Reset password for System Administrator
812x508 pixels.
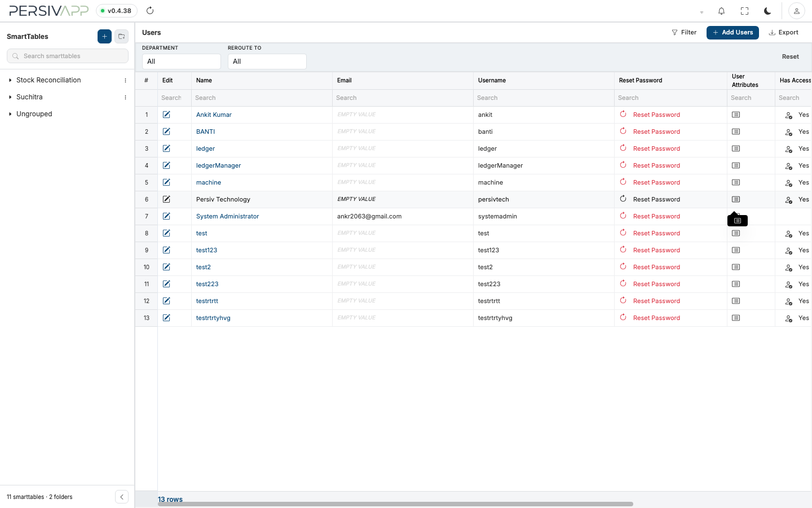pyautogui.click(x=650, y=216)
